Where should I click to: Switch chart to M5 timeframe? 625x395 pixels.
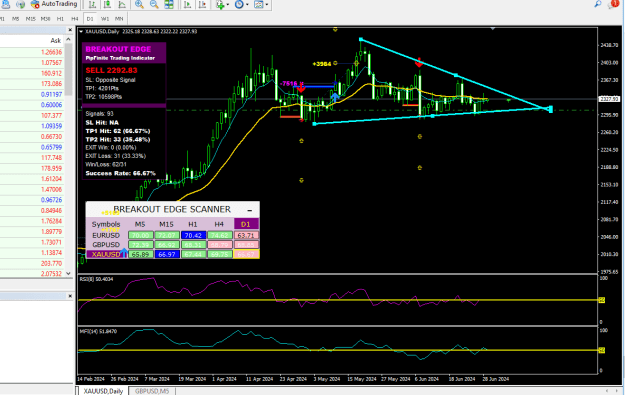pos(16,19)
